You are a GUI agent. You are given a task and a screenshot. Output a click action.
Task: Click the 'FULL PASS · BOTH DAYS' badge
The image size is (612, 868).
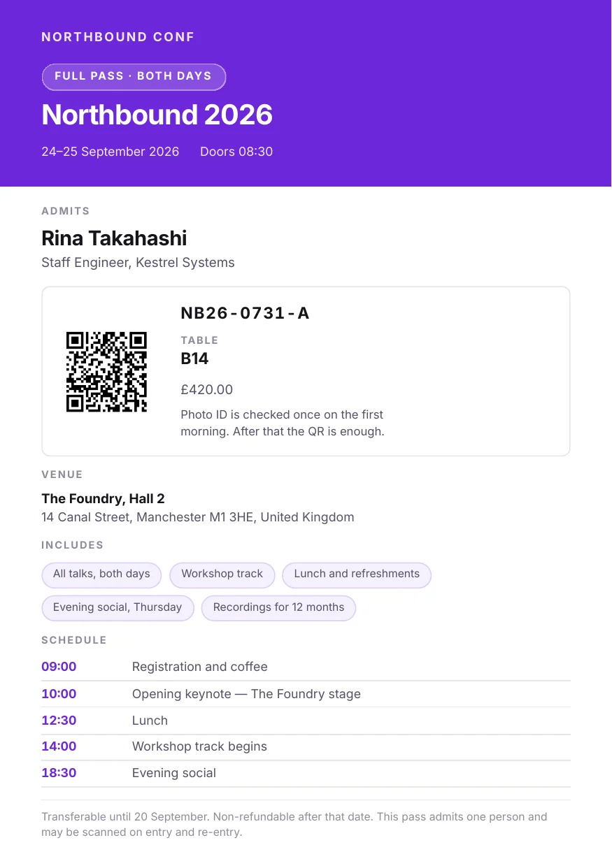click(134, 77)
